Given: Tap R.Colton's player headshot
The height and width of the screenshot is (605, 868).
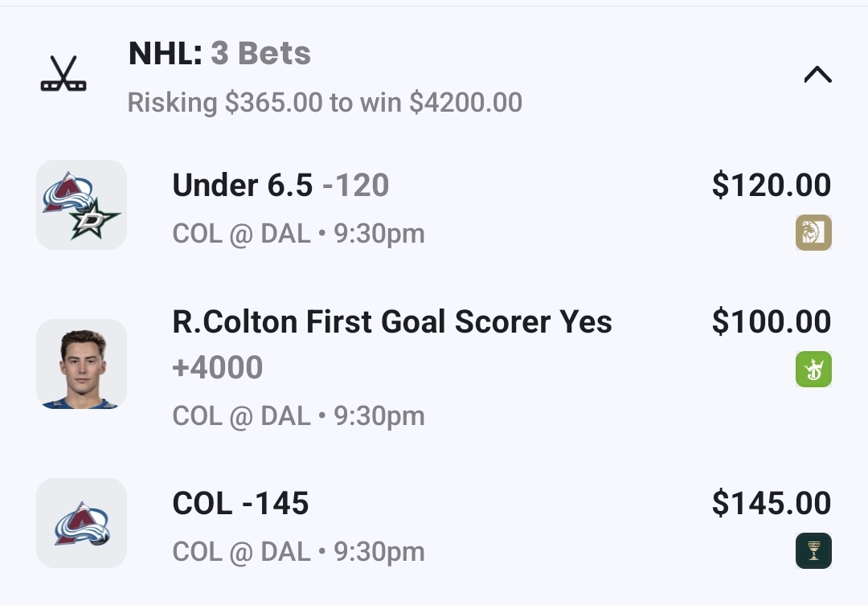Looking at the screenshot, I should [x=81, y=364].
